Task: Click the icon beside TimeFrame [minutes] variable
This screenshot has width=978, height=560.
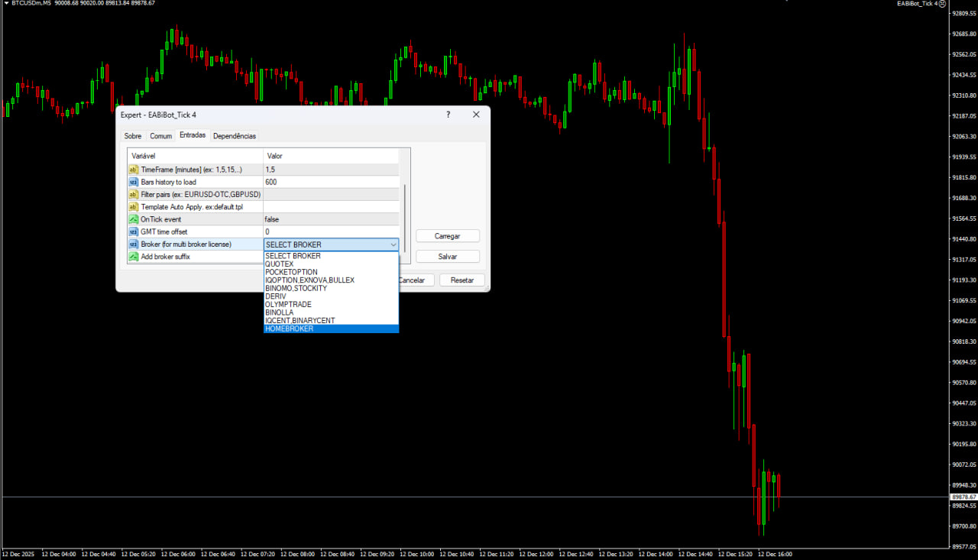Action: click(x=133, y=170)
